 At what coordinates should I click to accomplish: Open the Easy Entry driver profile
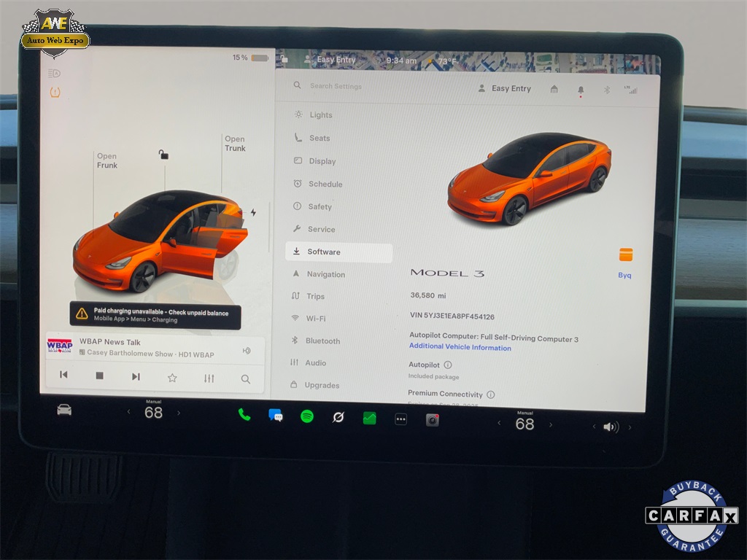[x=505, y=88]
